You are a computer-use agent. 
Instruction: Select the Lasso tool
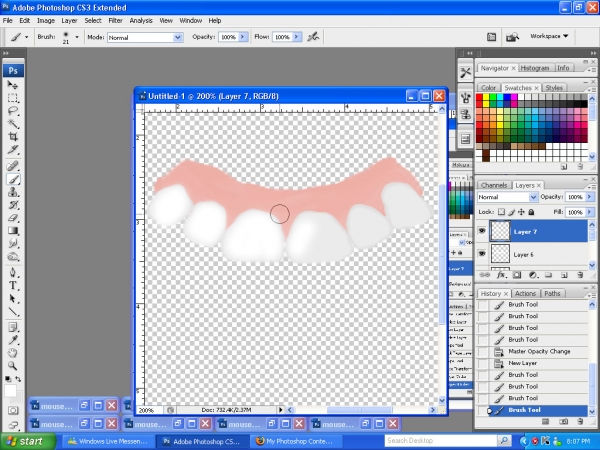[13, 111]
